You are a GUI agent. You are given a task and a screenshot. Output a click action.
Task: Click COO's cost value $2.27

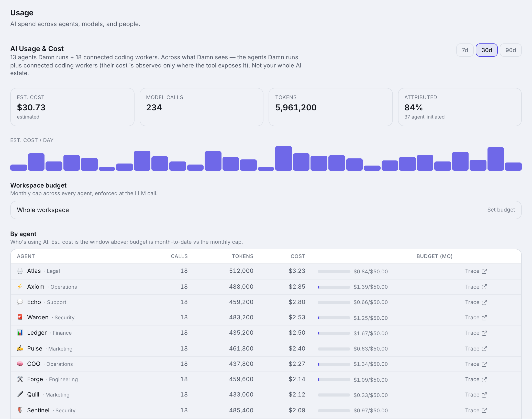coord(297,364)
